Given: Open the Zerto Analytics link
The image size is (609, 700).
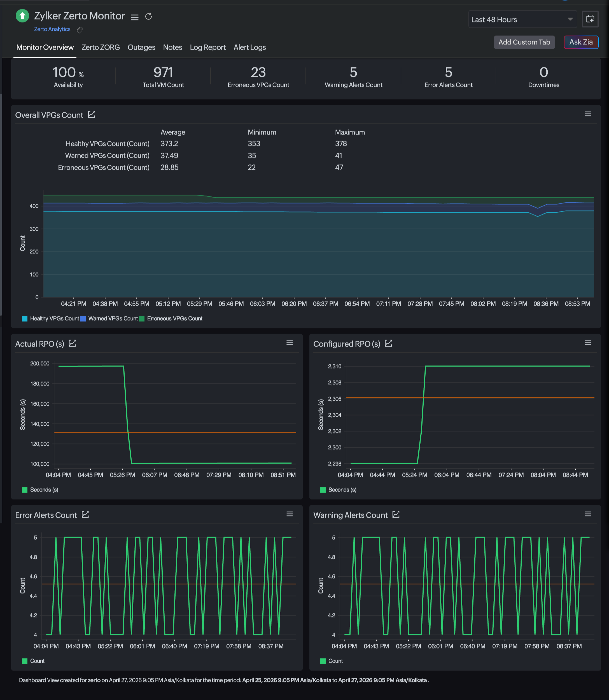Looking at the screenshot, I should click(52, 29).
